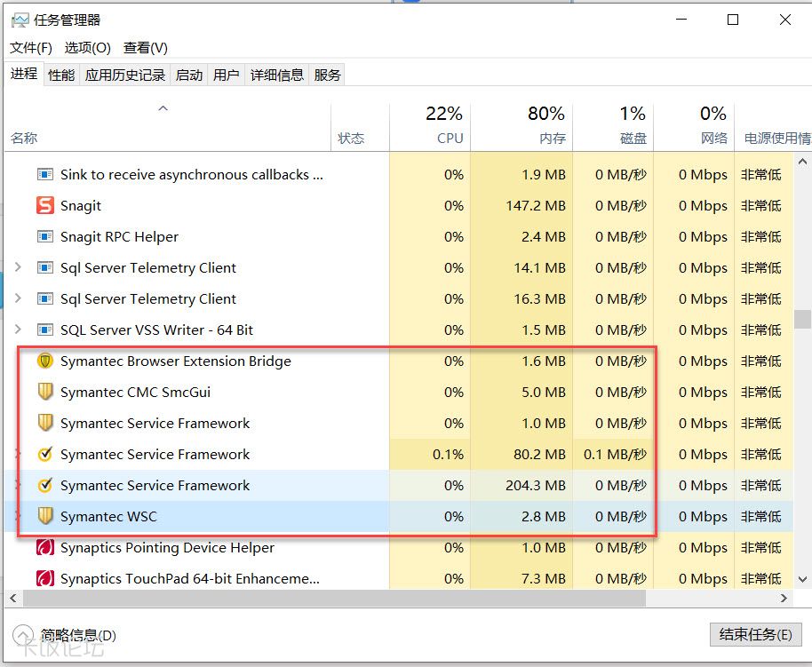
Task: Switch to fewer details with 简略信息(D)
Action: (65, 635)
